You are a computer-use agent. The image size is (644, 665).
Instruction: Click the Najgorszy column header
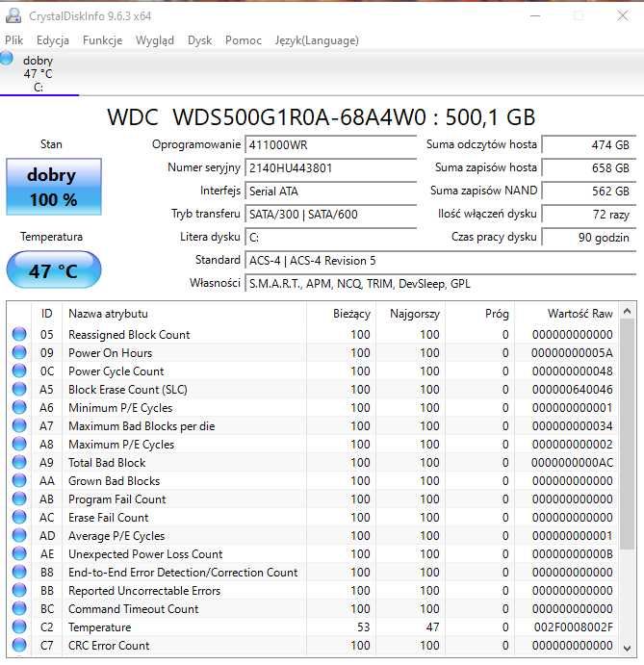coord(410,314)
